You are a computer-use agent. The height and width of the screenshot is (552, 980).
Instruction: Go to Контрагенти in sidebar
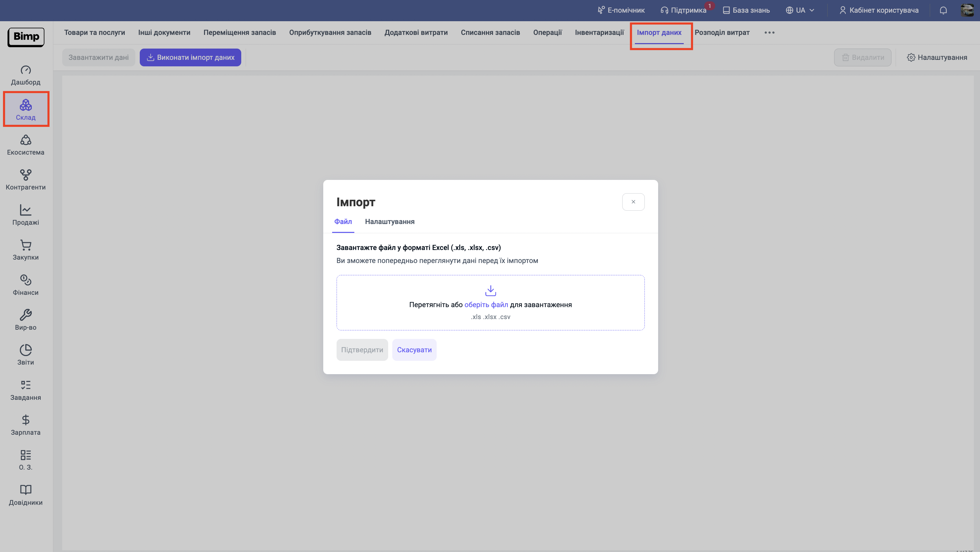pyautogui.click(x=26, y=180)
